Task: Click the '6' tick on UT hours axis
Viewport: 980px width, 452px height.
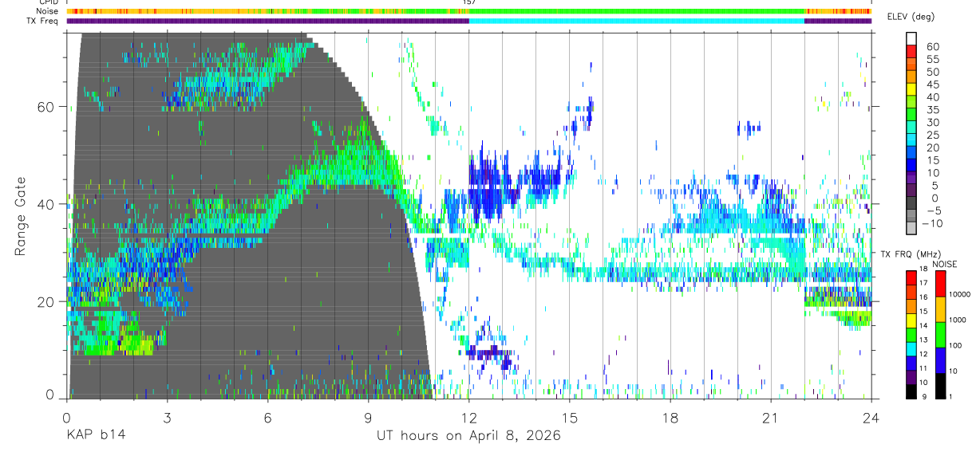Action: click(267, 417)
